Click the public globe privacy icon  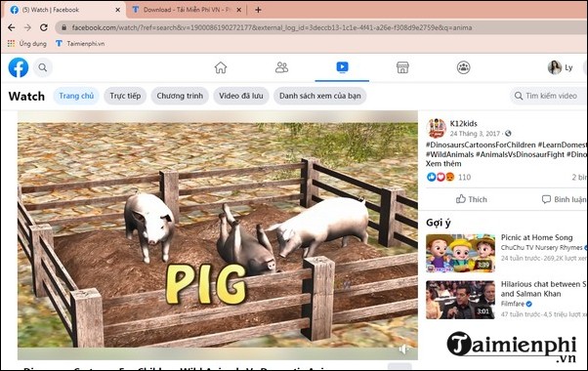tap(508, 134)
